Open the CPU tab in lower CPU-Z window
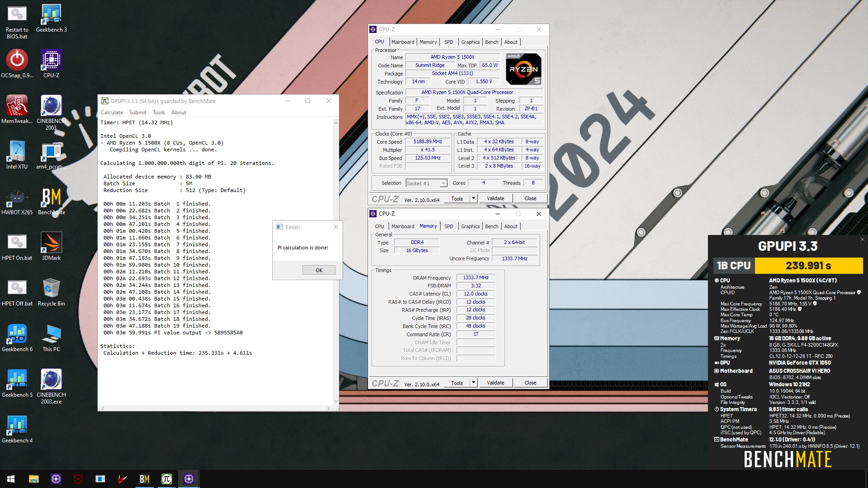868x488 pixels. pyautogui.click(x=379, y=226)
